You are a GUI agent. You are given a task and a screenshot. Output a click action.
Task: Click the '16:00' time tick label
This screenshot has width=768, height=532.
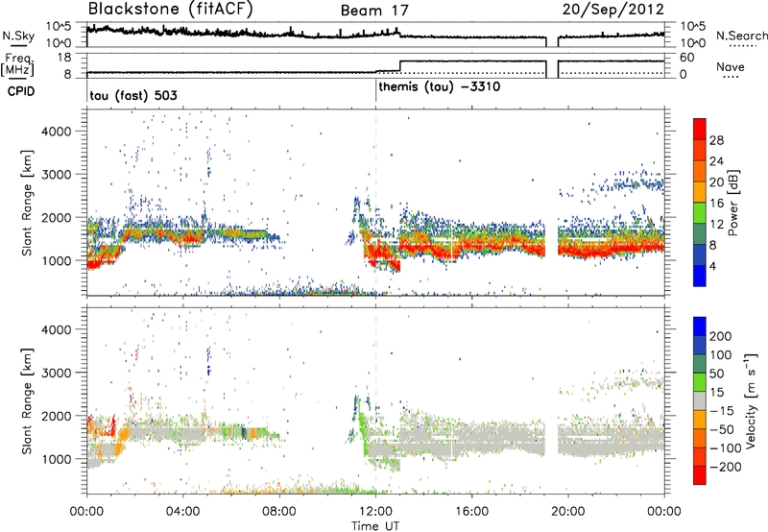471,511
